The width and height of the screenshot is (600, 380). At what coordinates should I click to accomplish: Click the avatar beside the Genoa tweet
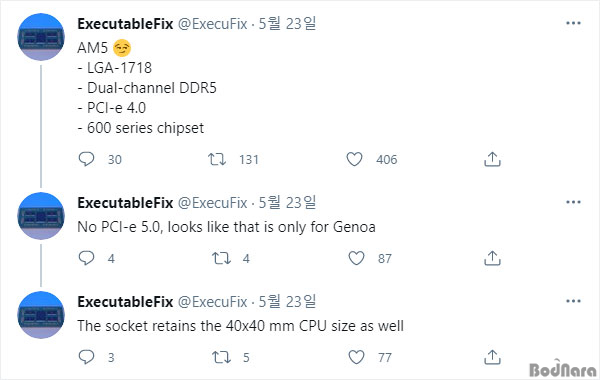(x=41, y=216)
